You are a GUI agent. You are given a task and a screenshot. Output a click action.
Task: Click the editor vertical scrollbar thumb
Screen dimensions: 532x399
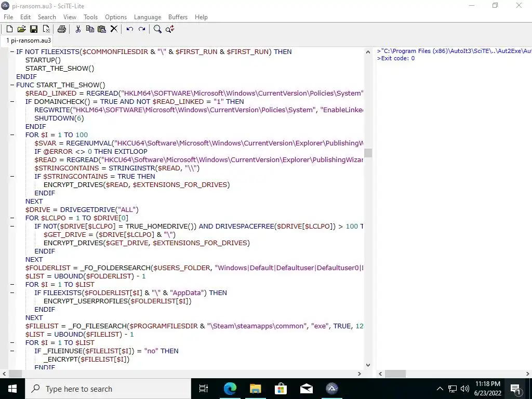pyautogui.click(x=368, y=153)
